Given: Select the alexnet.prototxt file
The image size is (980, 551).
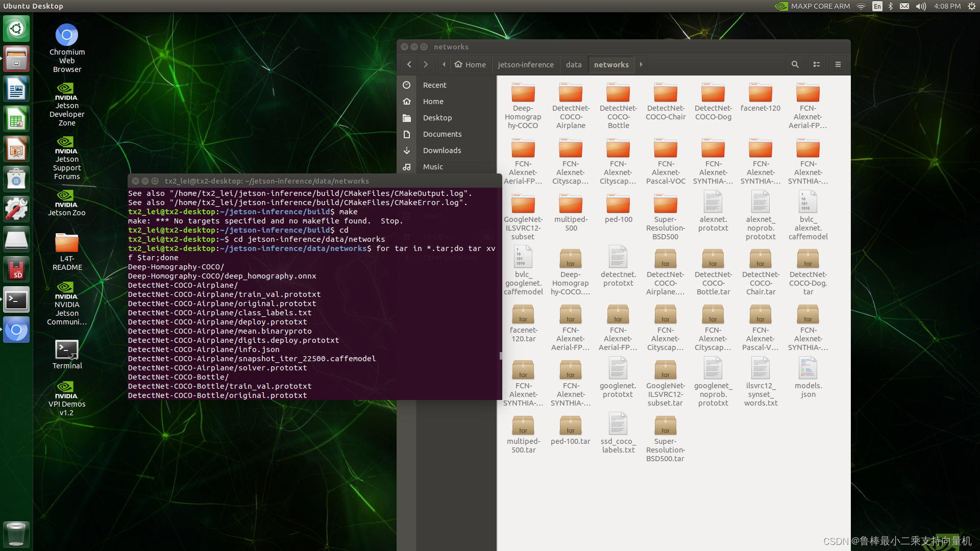Looking at the screenshot, I should (713, 212).
